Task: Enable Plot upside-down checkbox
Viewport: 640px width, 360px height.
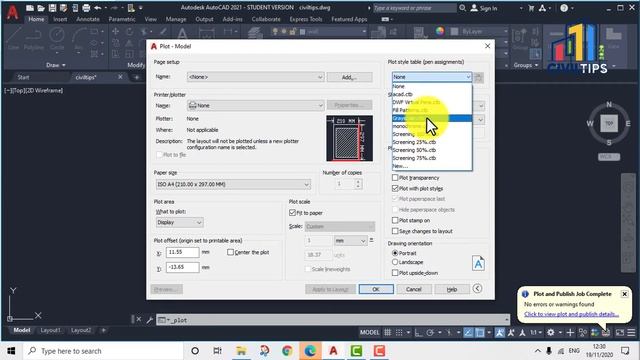Action: [x=395, y=273]
